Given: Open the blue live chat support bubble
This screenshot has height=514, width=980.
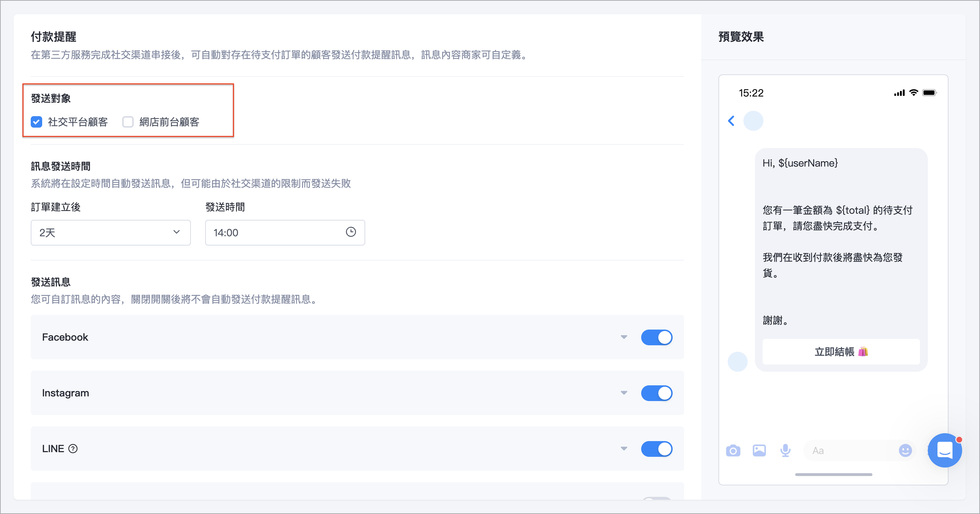Looking at the screenshot, I should (945, 450).
